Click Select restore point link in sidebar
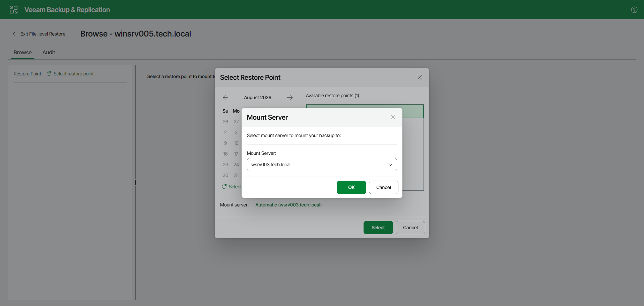 pyautogui.click(x=74, y=74)
